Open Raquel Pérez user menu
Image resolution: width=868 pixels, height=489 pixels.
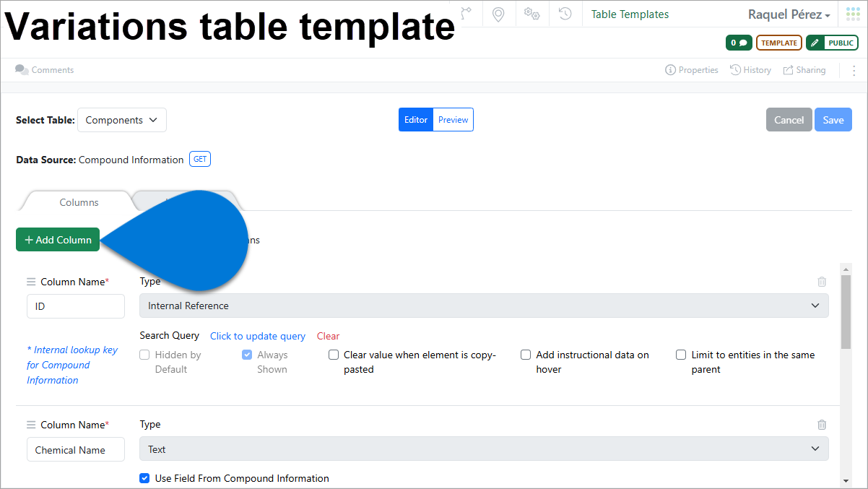(789, 14)
